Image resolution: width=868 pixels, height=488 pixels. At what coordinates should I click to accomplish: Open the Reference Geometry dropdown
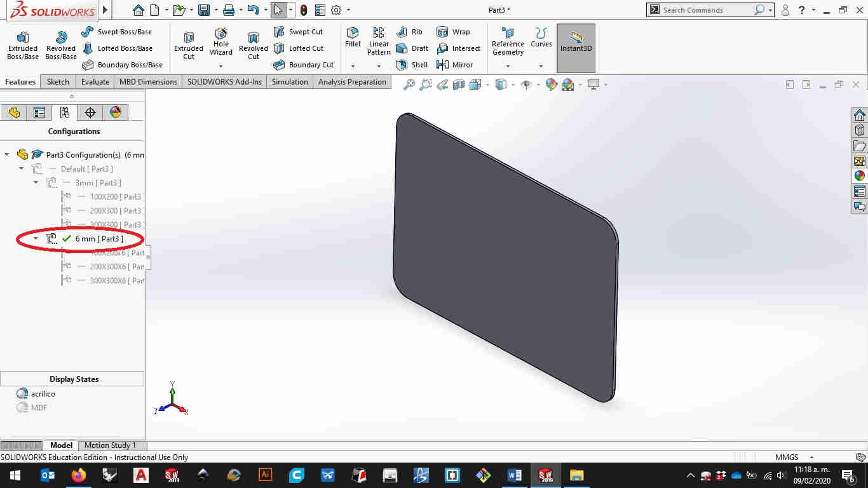[x=508, y=66]
